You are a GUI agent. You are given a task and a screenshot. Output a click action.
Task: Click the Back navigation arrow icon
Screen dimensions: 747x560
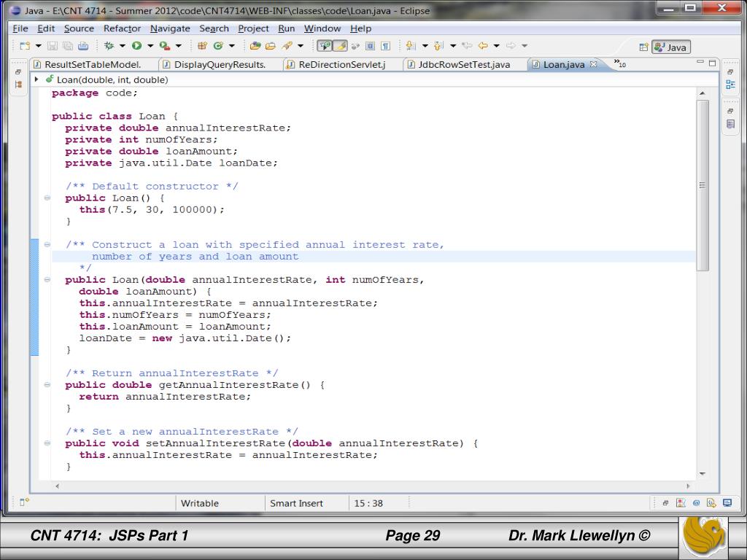pos(482,46)
